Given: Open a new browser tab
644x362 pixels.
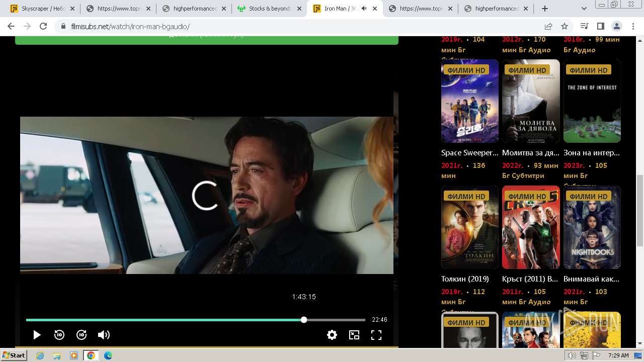Looking at the screenshot, I should 545,9.
